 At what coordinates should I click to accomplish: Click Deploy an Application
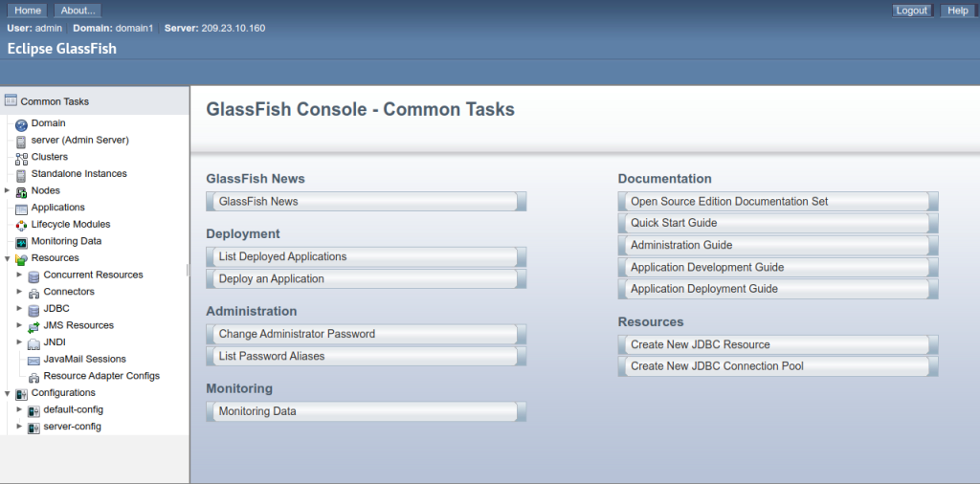coord(366,278)
